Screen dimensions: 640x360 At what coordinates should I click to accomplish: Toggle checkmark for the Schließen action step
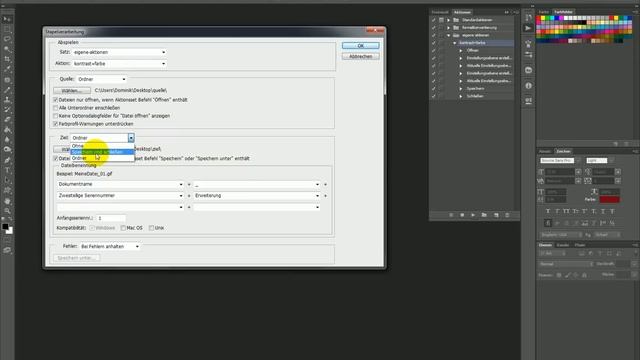point(433,96)
